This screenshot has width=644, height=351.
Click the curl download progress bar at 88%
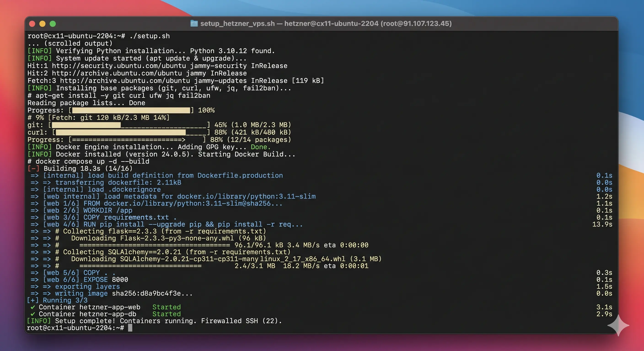click(131, 132)
